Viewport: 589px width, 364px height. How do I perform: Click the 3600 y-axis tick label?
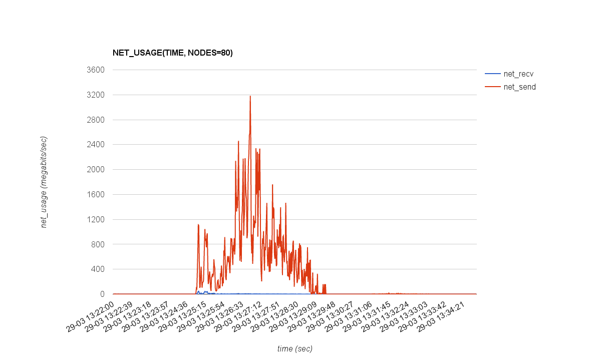click(x=94, y=70)
